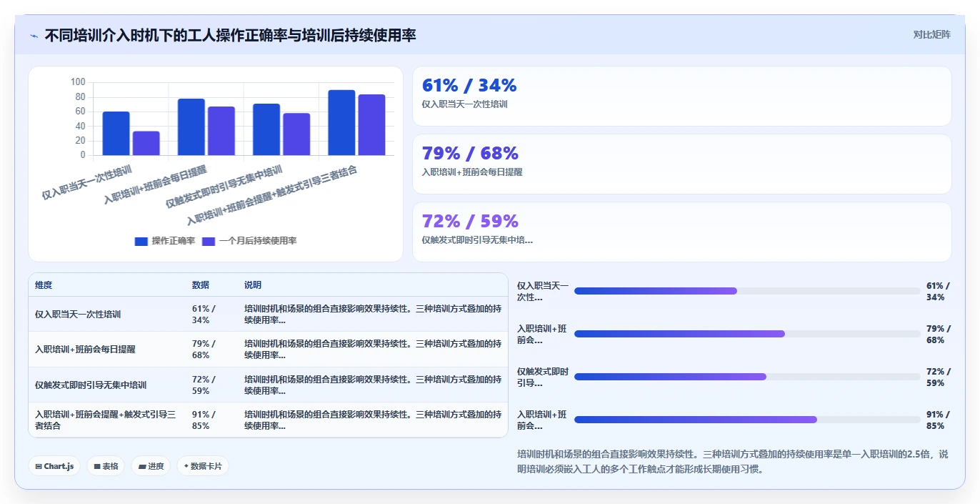Click the shortest purple bar in the chart

146,143
